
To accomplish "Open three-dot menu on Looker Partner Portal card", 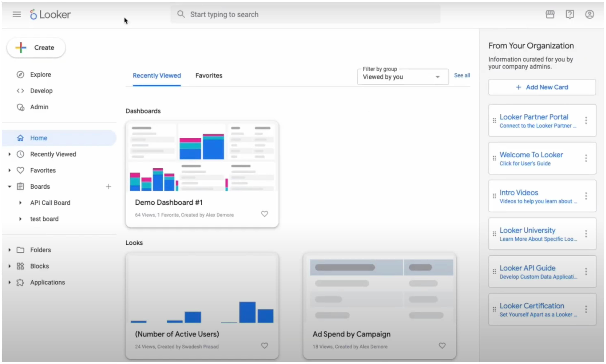I will pos(586,120).
